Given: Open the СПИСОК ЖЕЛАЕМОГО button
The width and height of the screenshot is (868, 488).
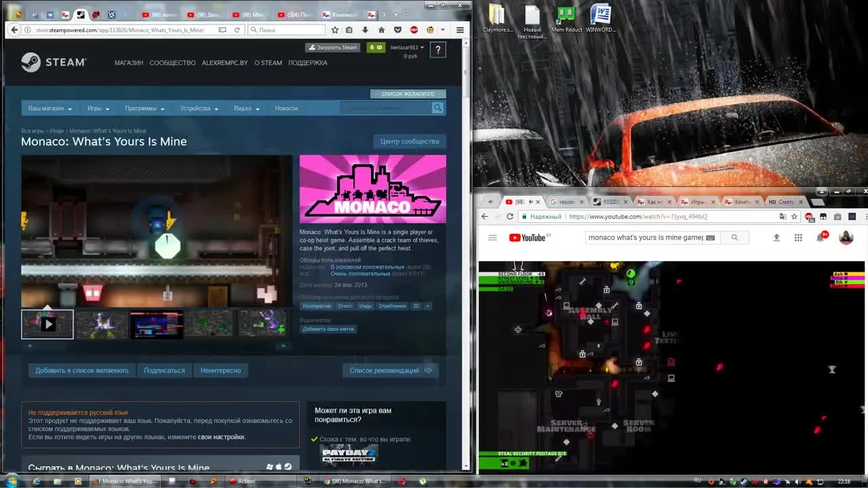Looking at the screenshot, I should point(408,94).
